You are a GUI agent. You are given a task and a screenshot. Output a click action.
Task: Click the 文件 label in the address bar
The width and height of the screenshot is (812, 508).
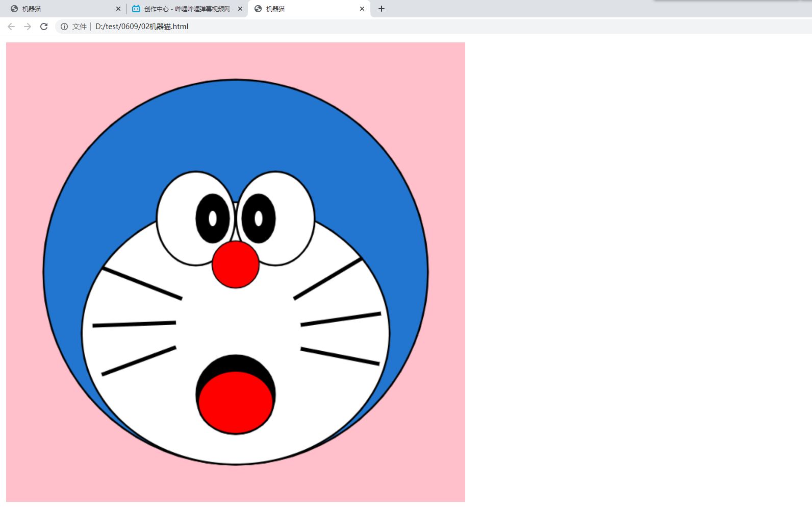[x=80, y=27]
